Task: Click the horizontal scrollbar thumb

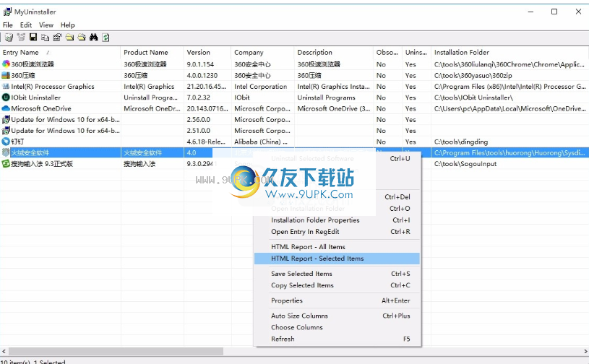Action: (x=116, y=352)
